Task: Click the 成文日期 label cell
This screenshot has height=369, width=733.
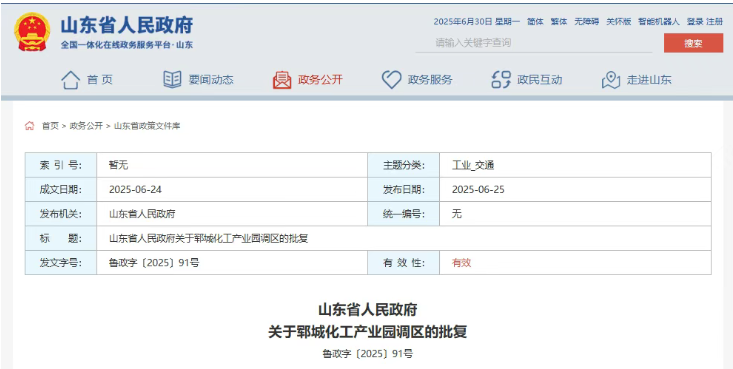Action: pyautogui.click(x=61, y=189)
